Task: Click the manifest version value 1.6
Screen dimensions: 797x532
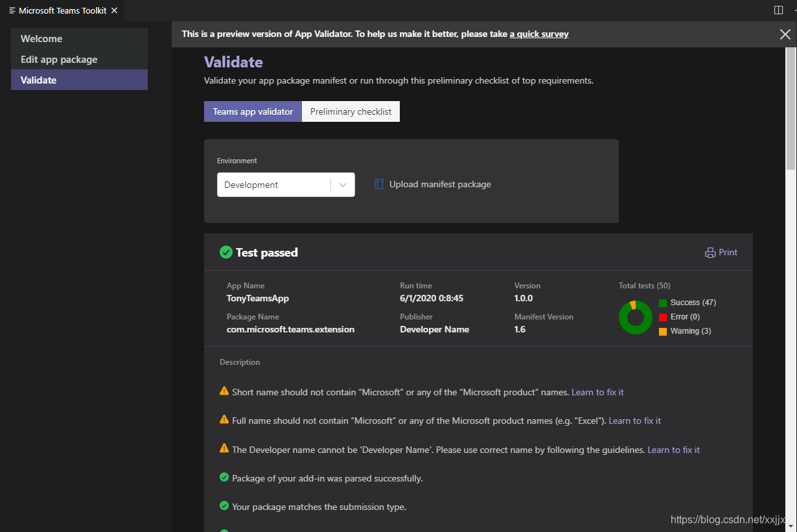Action: click(520, 329)
